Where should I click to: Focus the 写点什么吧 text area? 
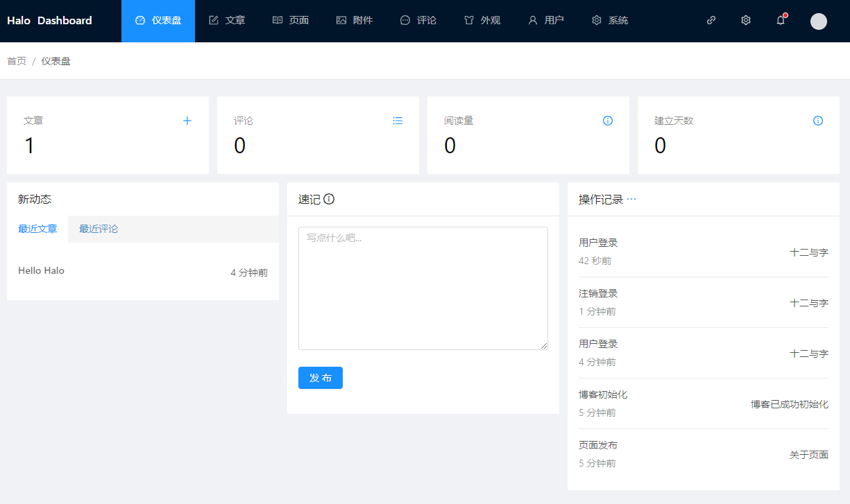(x=423, y=288)
